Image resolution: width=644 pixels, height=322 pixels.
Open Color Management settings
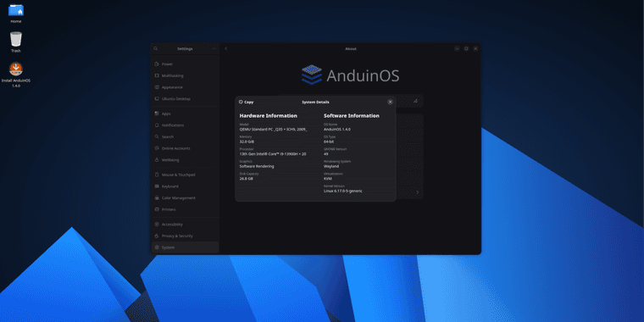[x=185, y=197]
